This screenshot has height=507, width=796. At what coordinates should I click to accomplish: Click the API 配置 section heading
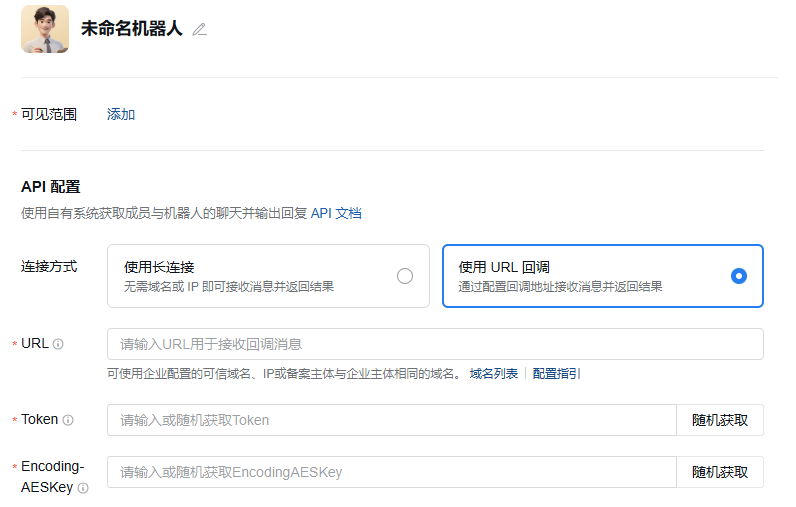coord(50,186)
